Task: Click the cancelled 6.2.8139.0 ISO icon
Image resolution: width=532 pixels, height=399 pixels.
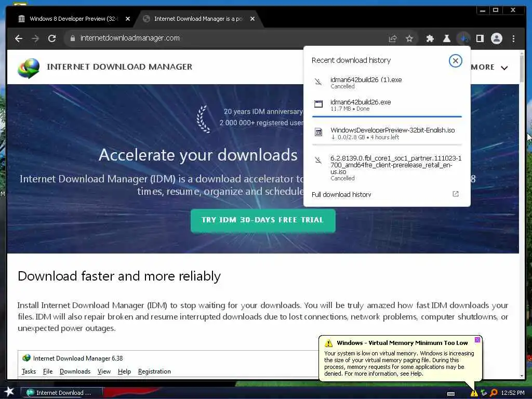Action: click(318, 160)
